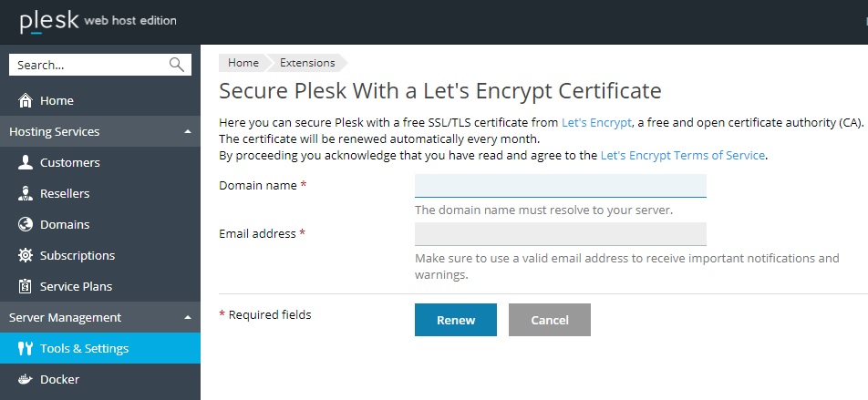Click the search magnifier icon

point(177,65)
